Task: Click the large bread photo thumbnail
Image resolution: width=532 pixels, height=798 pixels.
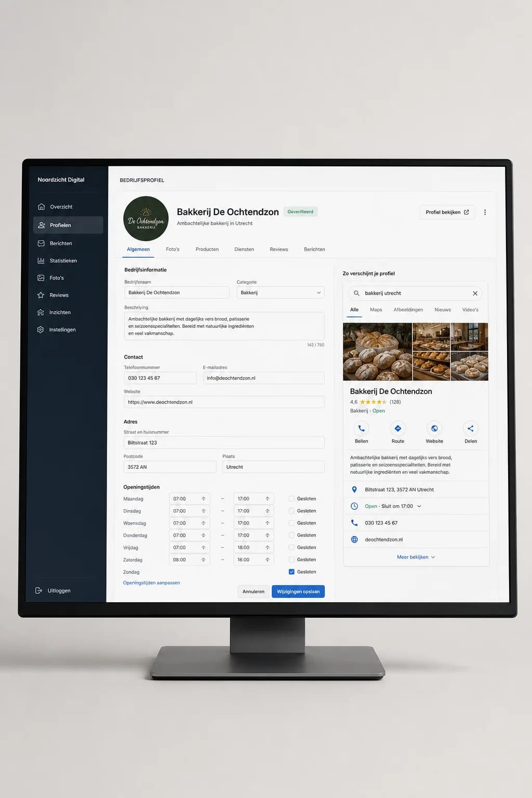Action: coord(378,352)
